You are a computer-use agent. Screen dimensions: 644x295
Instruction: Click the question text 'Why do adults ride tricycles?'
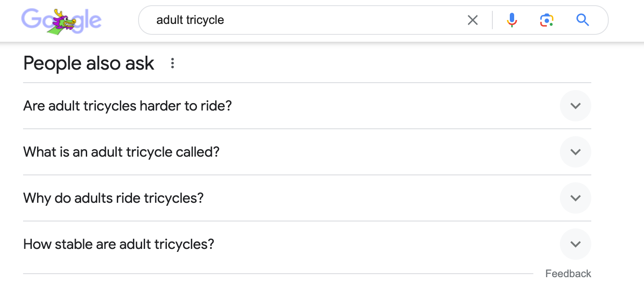click(113, 198)
